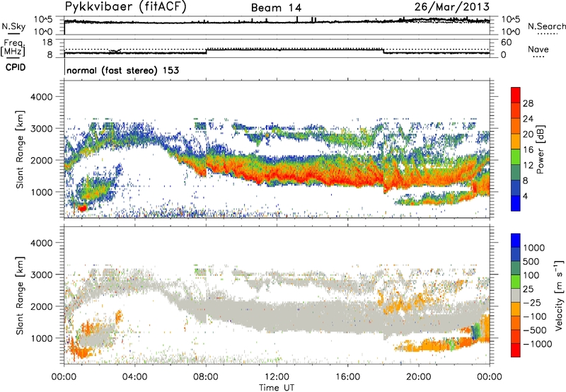
Task: Click the date '26/Mar/2013'
Action: (452, 6)
